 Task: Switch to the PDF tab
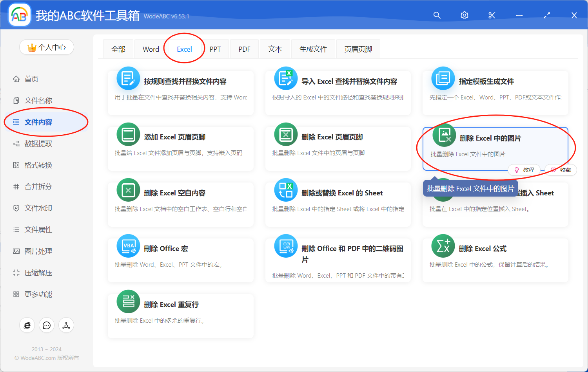(244, 49)
